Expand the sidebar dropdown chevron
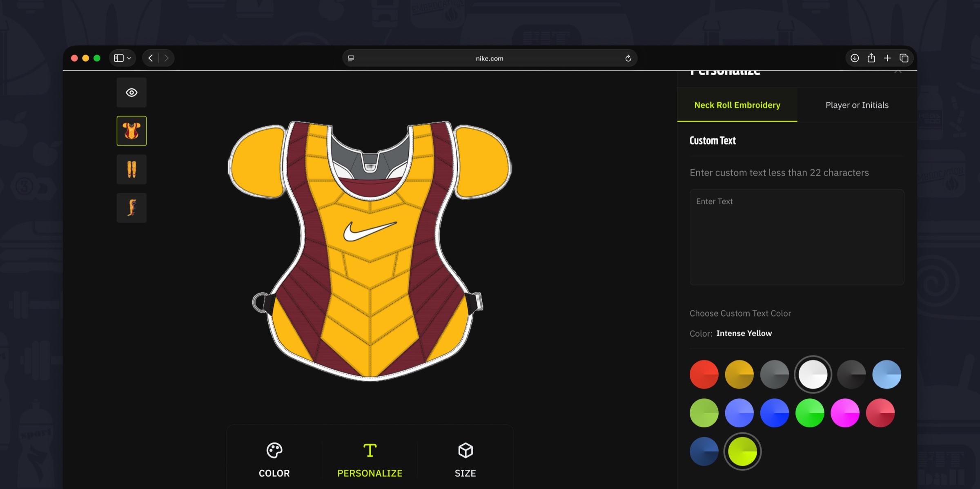This screenshot has height=489, width=980. pos(129,58)
